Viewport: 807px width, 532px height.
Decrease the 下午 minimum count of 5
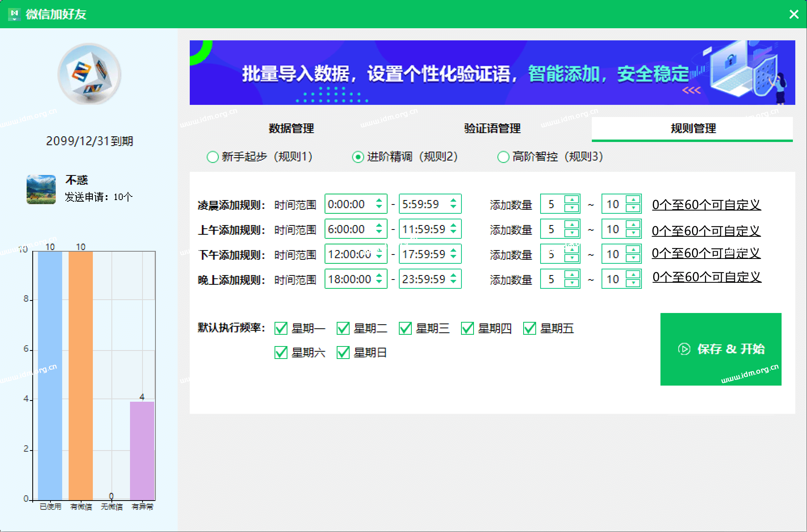click(x=572, y=258)
